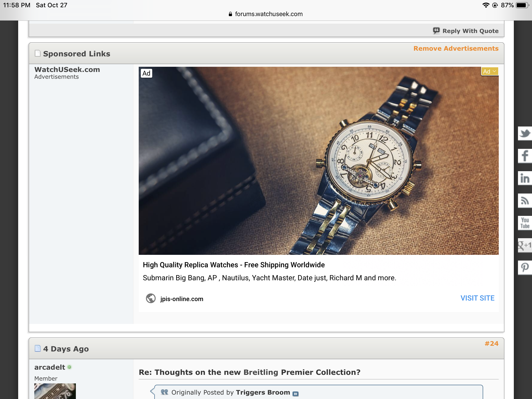Open post number #24 permalink
The height and width of the screenshot is (399, 532).
click(x=491, y=343)
